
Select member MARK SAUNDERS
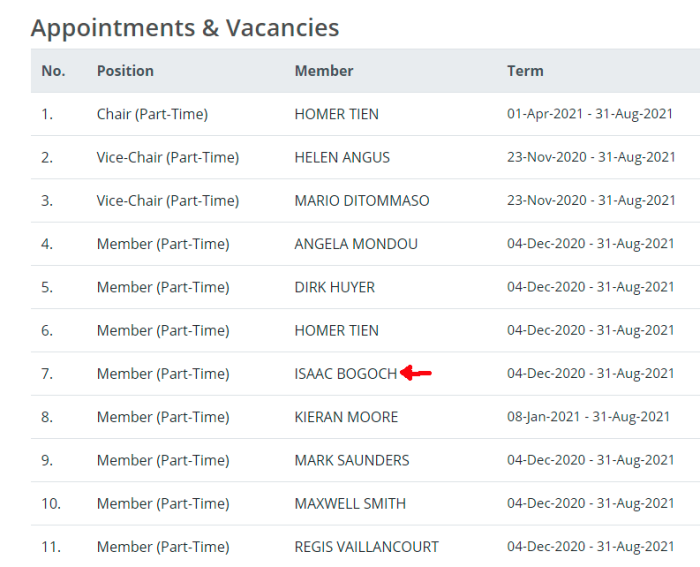coord(352,461)
